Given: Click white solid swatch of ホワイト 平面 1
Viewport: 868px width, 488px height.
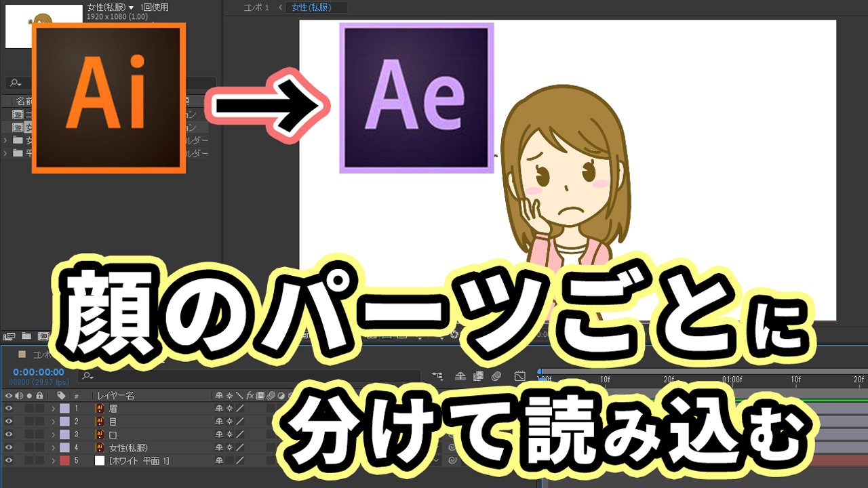Looking at the screenshot, I should click(100, 460).
